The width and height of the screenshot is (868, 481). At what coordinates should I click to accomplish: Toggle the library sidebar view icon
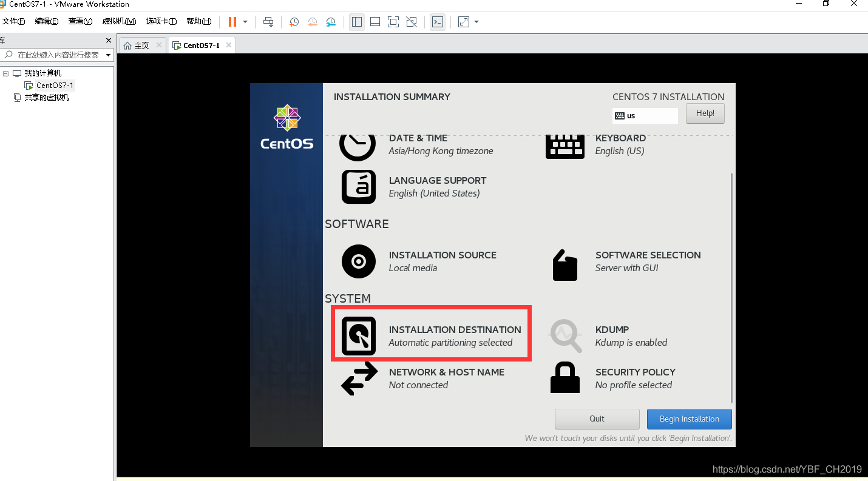pyautogui.click(x=357, y=22)
